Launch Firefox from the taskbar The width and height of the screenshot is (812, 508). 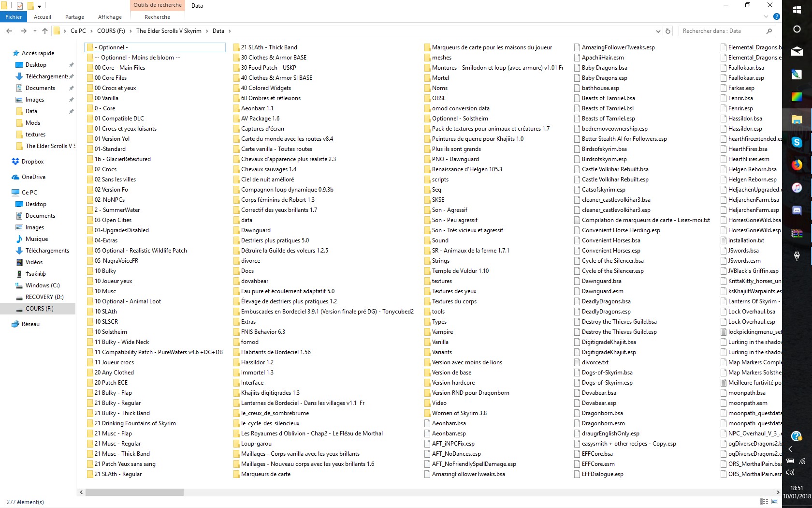pos(797,165)
